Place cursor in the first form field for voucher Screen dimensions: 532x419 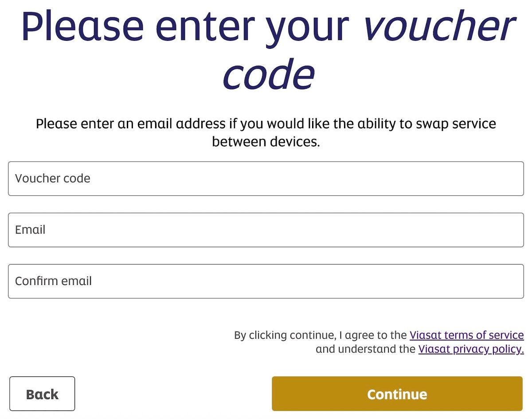(x=266, y=178)
